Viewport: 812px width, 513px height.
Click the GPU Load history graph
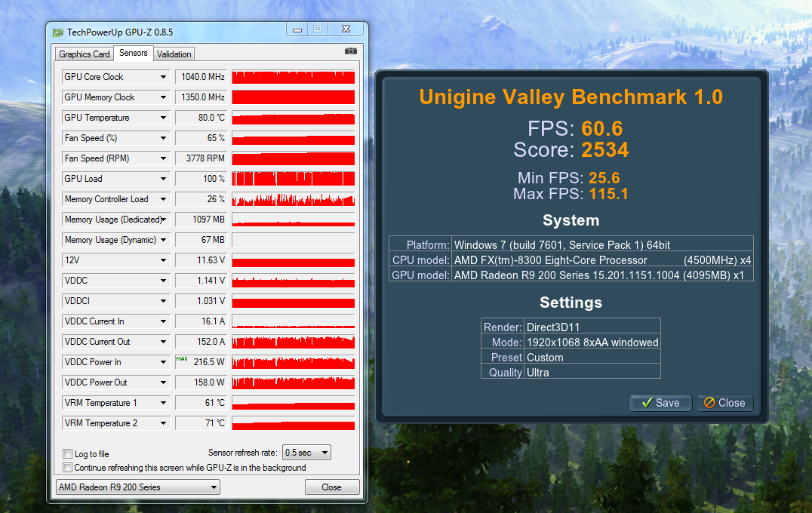(x=293, y=179)
